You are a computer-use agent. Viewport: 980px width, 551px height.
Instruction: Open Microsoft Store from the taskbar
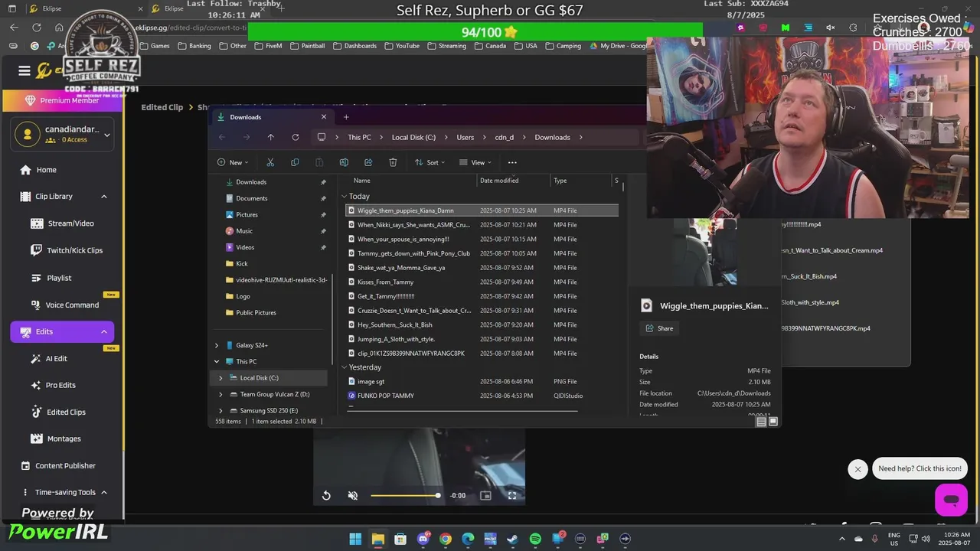click(x=400, y=539)
